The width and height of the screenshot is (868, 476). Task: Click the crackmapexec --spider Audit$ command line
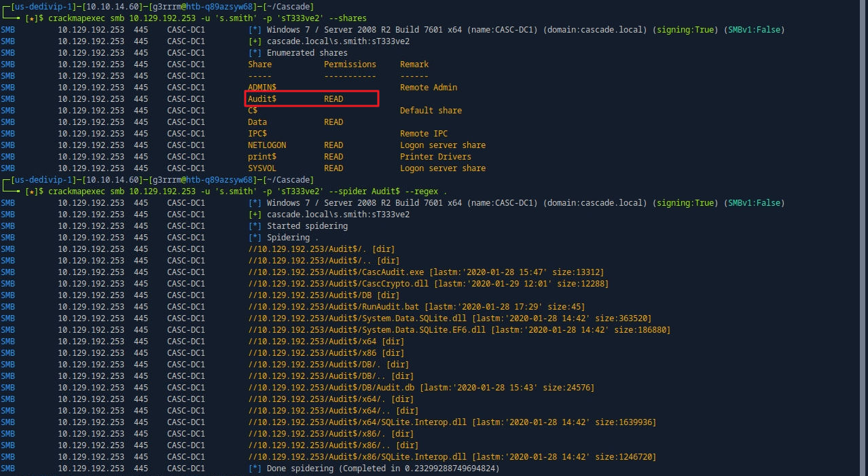(x=246, y=191)
